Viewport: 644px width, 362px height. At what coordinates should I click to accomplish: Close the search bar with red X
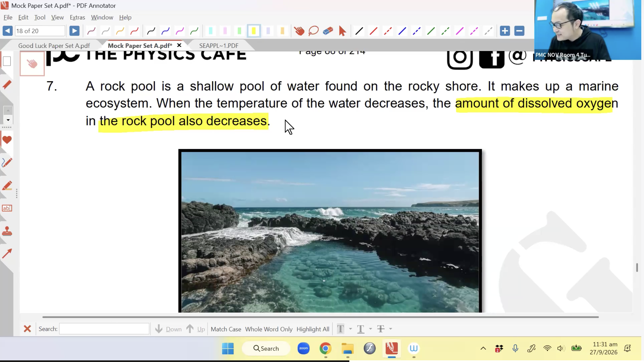coord(27,329)
